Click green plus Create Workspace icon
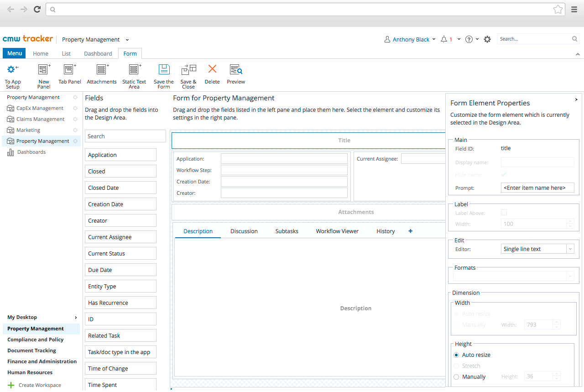Screen dimensions: 584x392 11,385
